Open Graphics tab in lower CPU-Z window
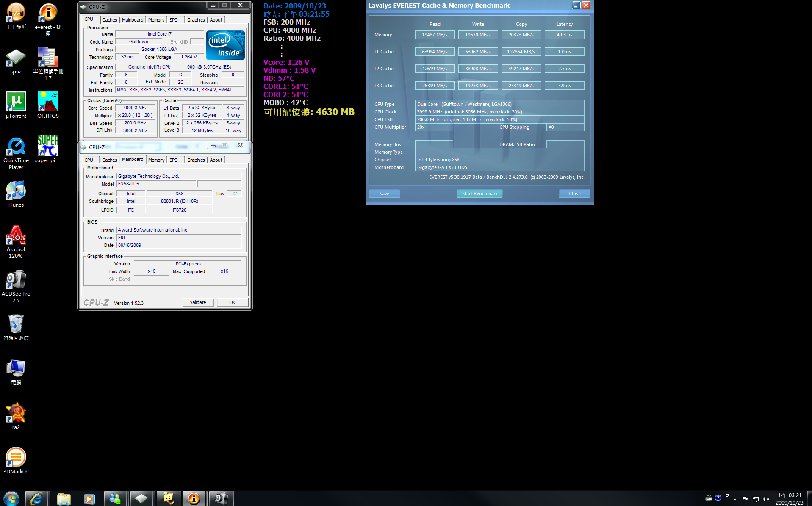Image resolution: width=812 pixels, height=506 pixels. (x=196, y=160)
